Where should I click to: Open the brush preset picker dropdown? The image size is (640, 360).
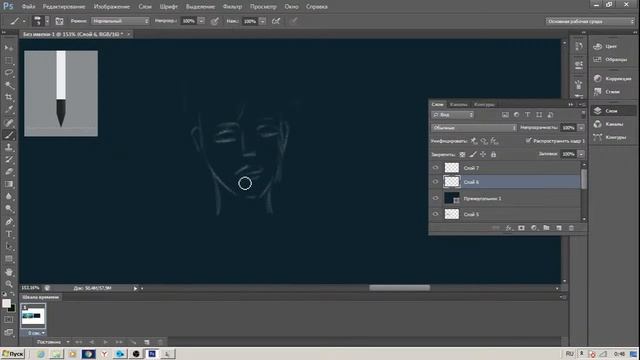pyautogui.click(x=47, y=21)
